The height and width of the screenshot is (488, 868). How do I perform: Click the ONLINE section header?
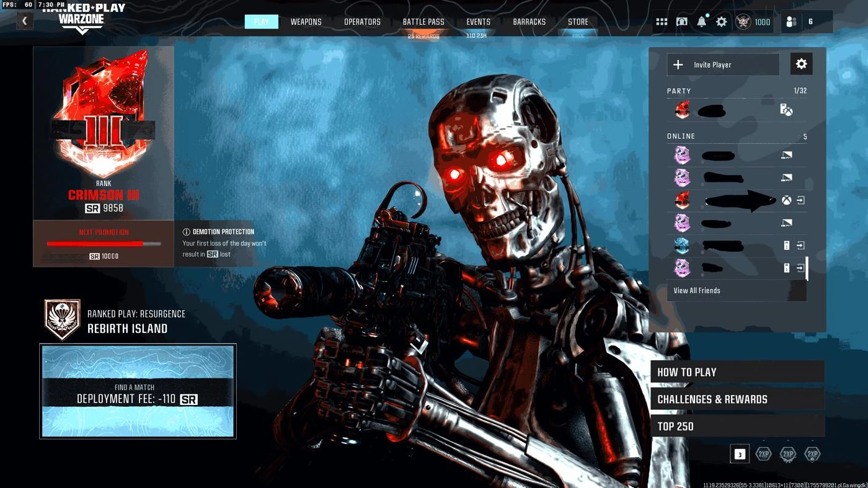[x=681, y=136]
